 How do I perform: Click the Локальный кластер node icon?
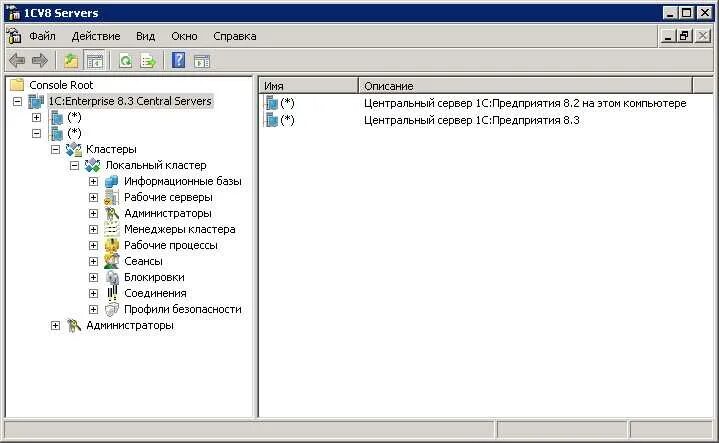[x=93, y=165]
